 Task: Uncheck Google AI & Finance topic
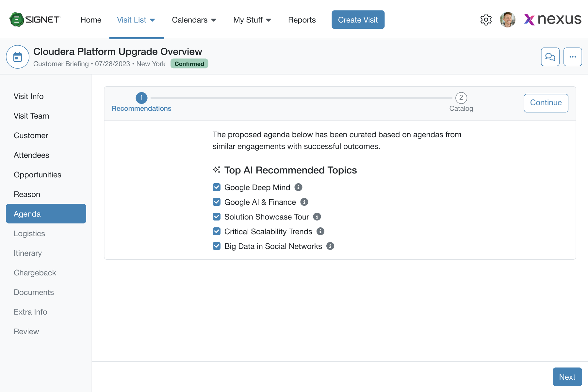217,202
